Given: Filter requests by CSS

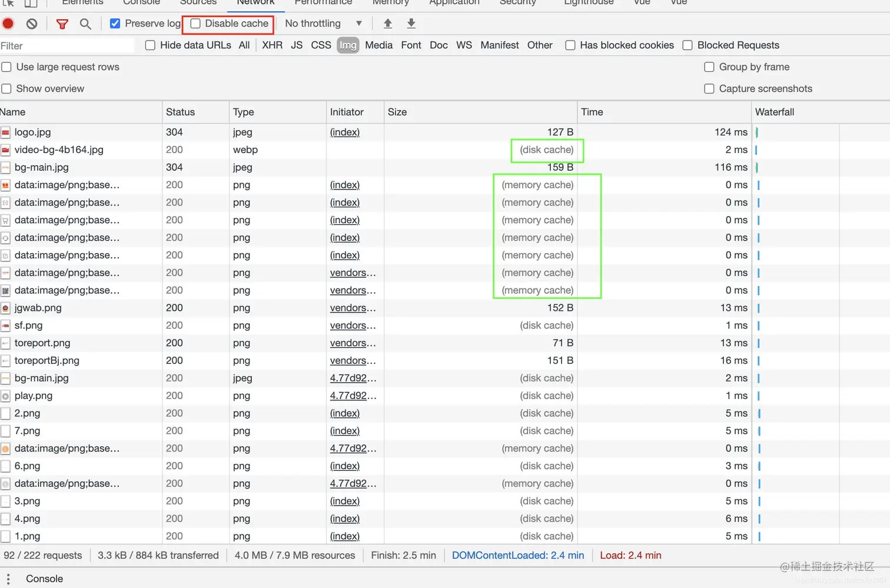Looking at the screenshot, I should 321,45.
